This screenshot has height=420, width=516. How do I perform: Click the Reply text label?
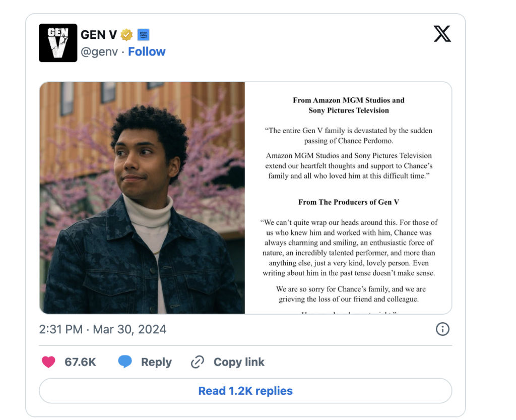156,362
